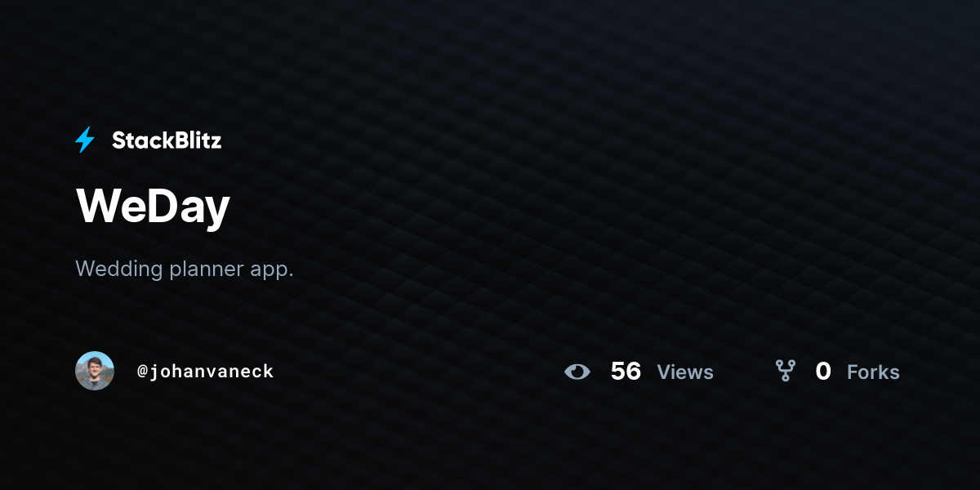Screen dimensions: 980x490
Task: Open the WeDay project title
Action: [x=153, y=206]
